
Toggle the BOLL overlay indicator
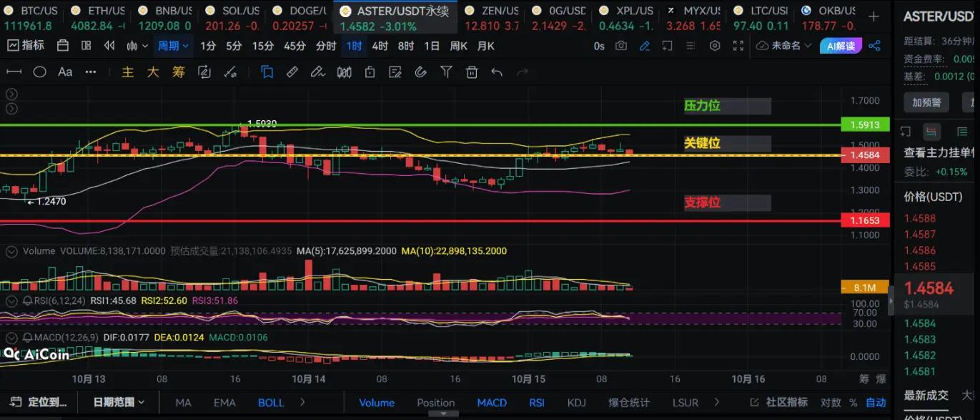pos(271,402)
